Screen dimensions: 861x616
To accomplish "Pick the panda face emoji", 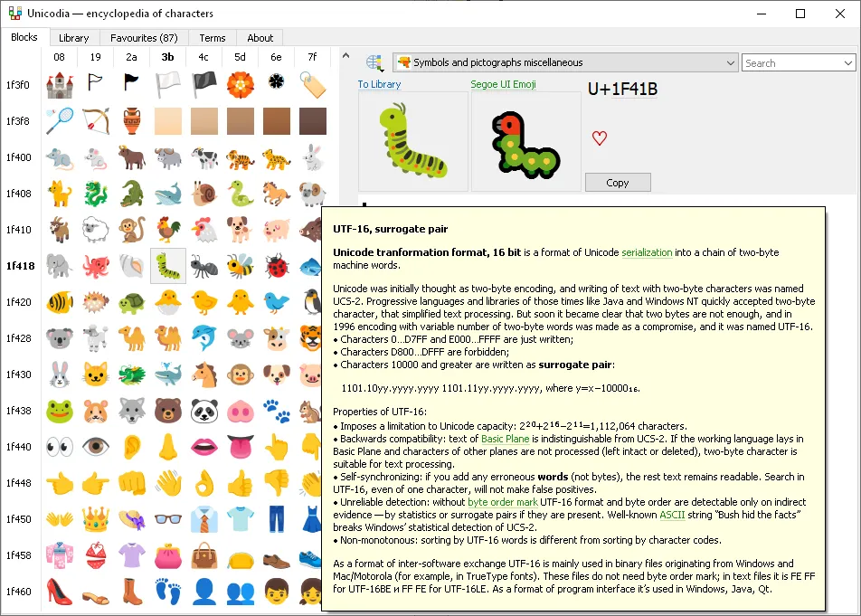I will click(x=204, y=411).
